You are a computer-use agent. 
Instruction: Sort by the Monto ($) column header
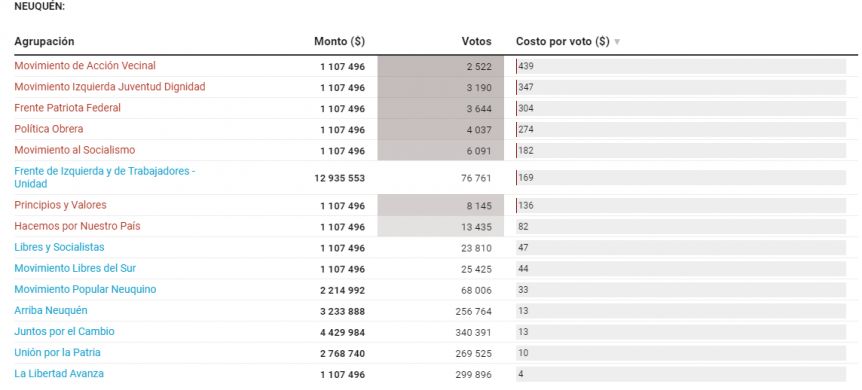tap(339, 42)
